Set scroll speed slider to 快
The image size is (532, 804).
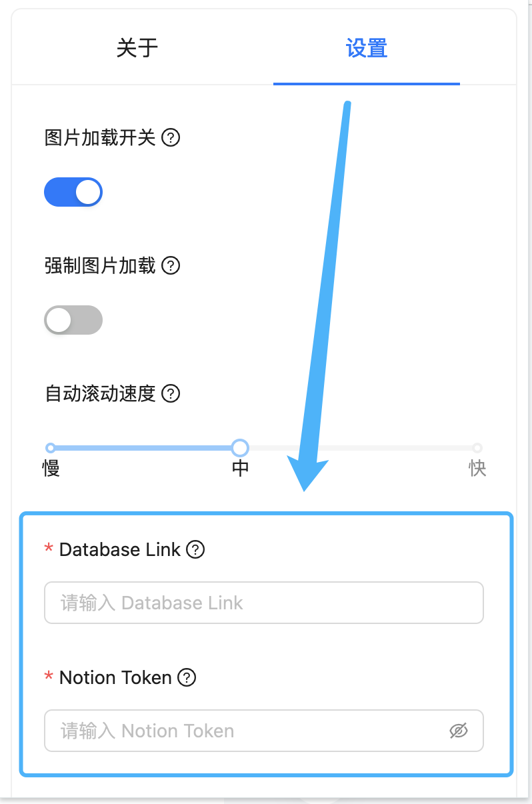point(477,448)
